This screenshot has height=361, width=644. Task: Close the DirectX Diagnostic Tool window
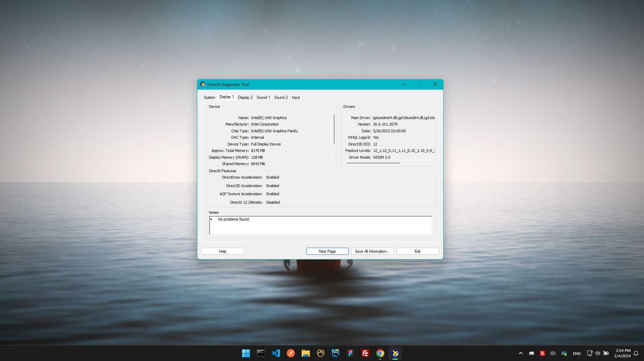(x=435, y=84)
